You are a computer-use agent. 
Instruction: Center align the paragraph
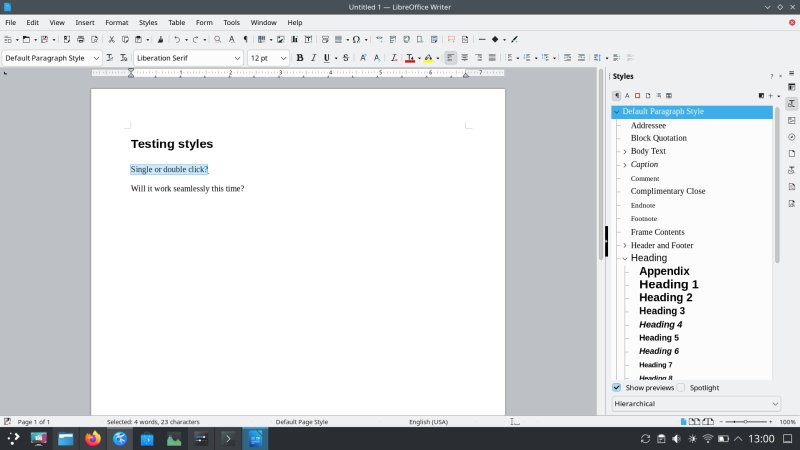(464, 58)
